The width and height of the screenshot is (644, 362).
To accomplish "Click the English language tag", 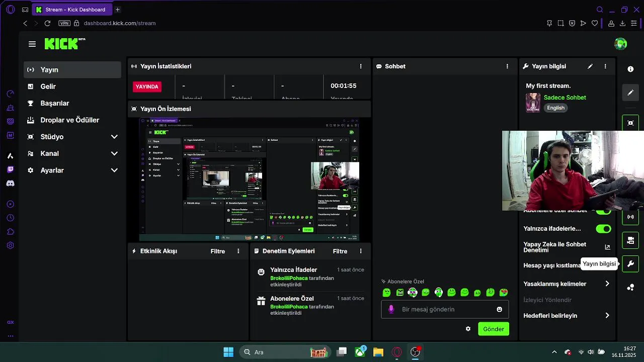I will point(555,108).
